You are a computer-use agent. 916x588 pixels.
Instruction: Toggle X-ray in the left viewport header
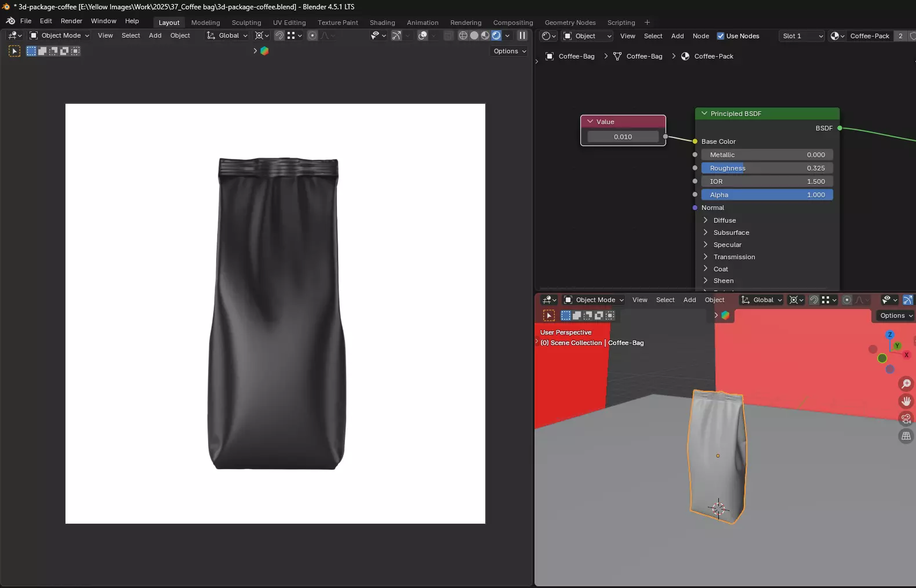tap(449, 35)
